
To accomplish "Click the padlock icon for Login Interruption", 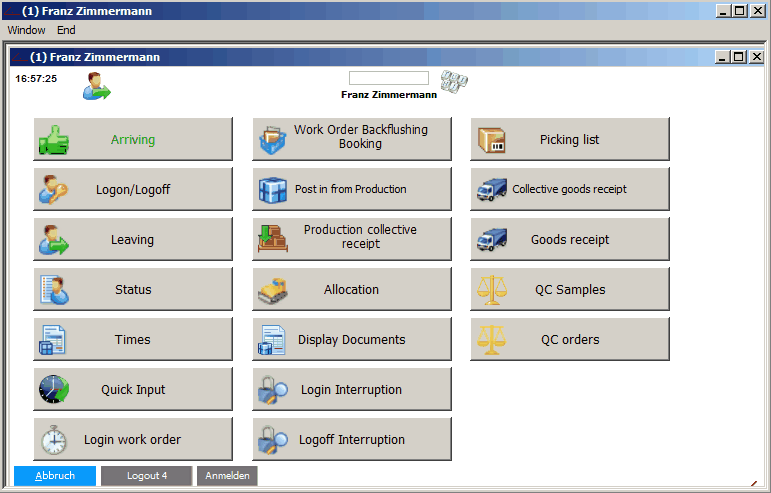I will point(273,390).
